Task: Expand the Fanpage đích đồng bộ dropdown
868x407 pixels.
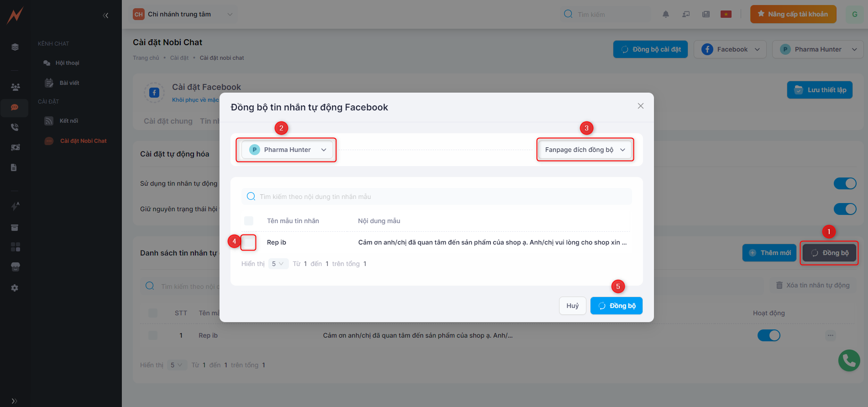Action: (x=585, y=150)
